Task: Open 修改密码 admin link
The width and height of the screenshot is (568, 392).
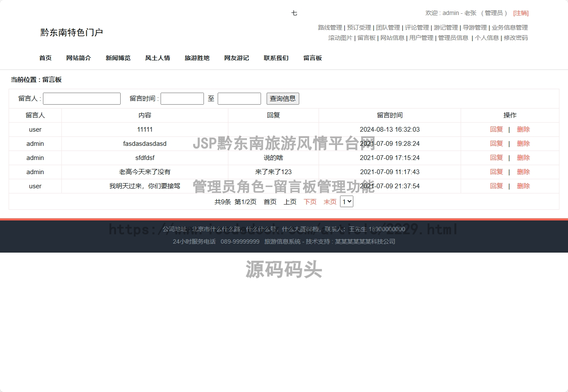Action: [516, 38]
